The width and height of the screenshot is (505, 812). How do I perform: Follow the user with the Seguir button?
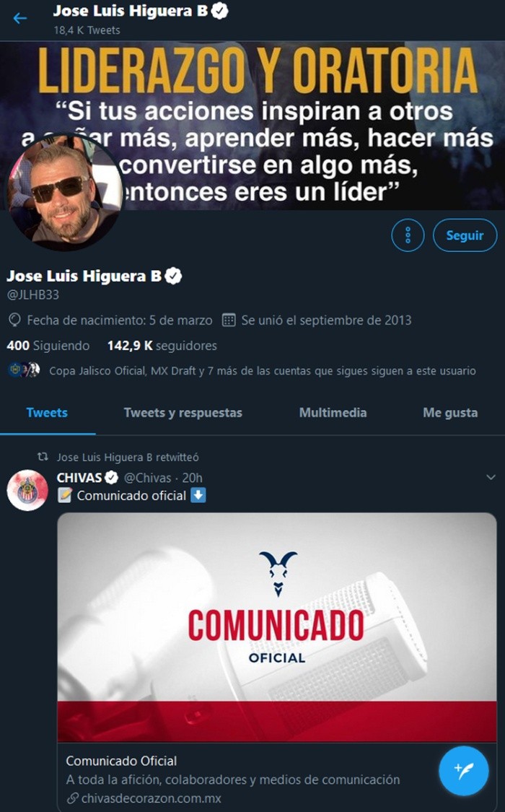coord(465,235)
